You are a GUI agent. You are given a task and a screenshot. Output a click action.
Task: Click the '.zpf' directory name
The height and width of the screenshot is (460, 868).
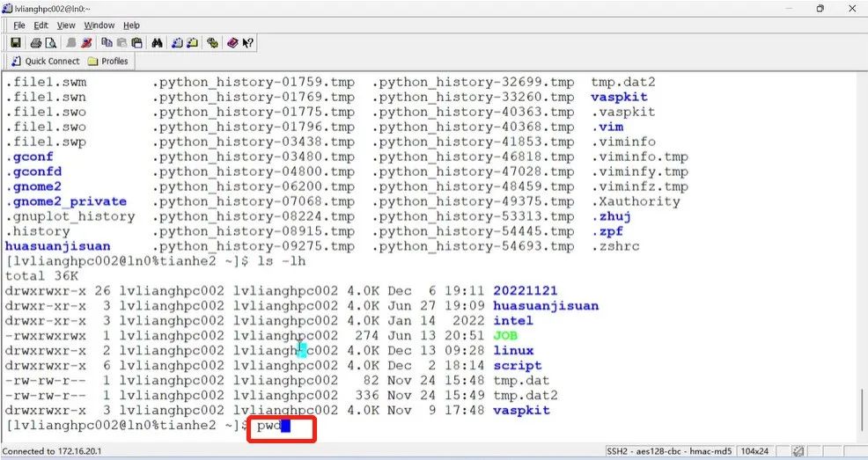tap(607, 231)
